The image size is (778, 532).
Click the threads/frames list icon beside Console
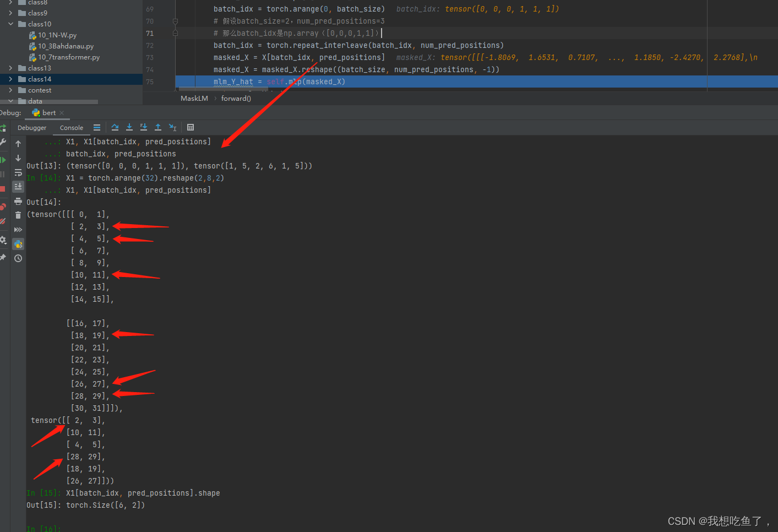(x=97, y=127)
